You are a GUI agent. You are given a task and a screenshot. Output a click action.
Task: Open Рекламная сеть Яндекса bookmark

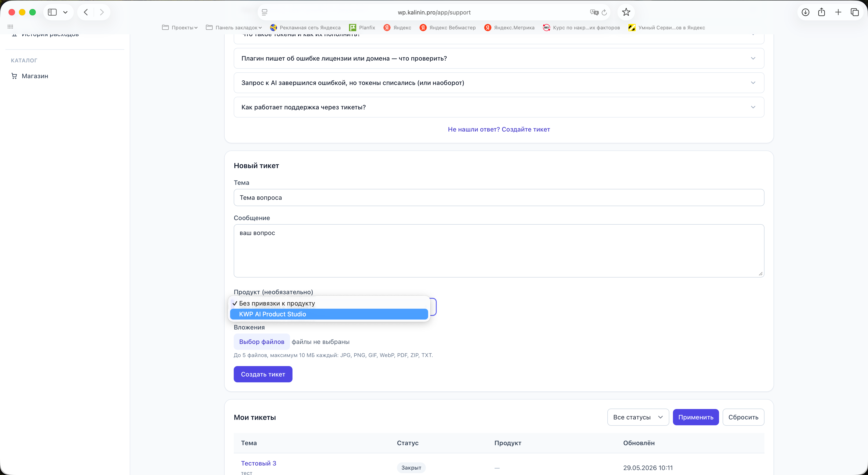tap(305, 28)
